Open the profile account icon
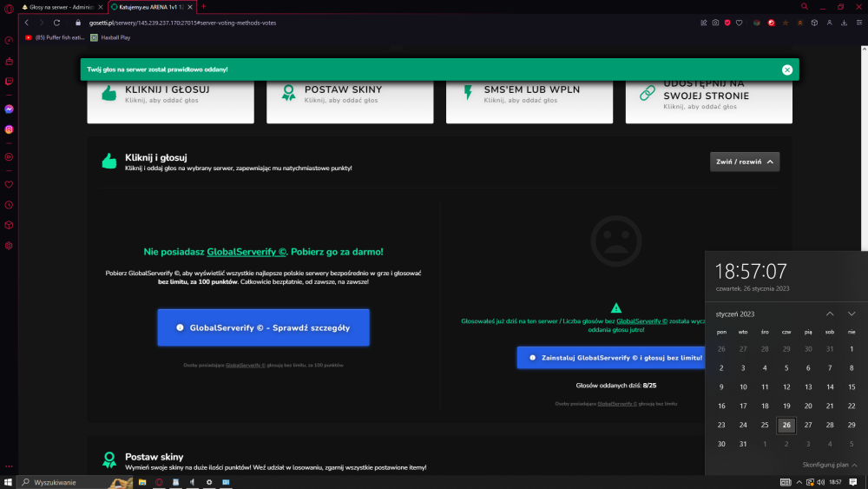 829,23
